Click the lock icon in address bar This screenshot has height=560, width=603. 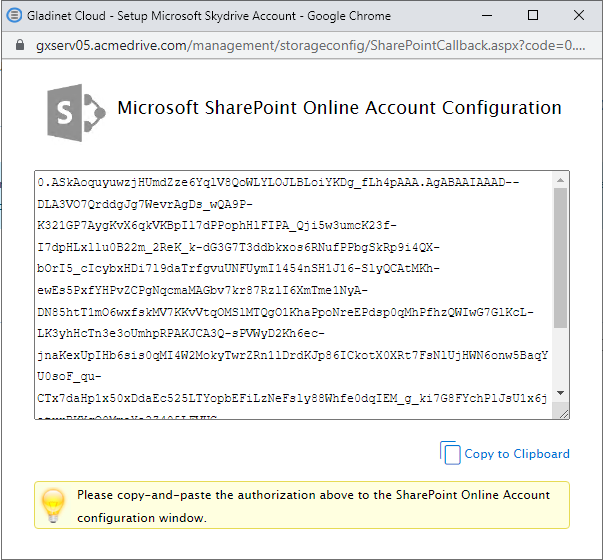(20, 45)
